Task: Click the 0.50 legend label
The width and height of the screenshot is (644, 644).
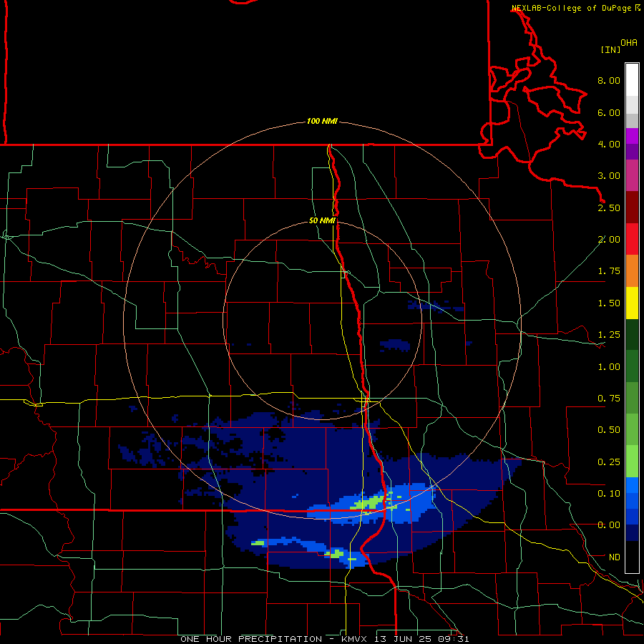Action: (609, 430)
